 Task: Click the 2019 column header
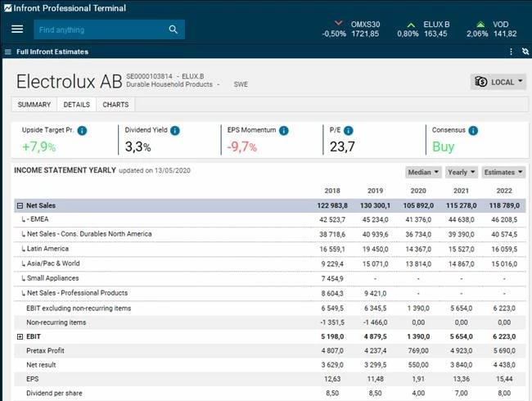click(x=375, y=191)
